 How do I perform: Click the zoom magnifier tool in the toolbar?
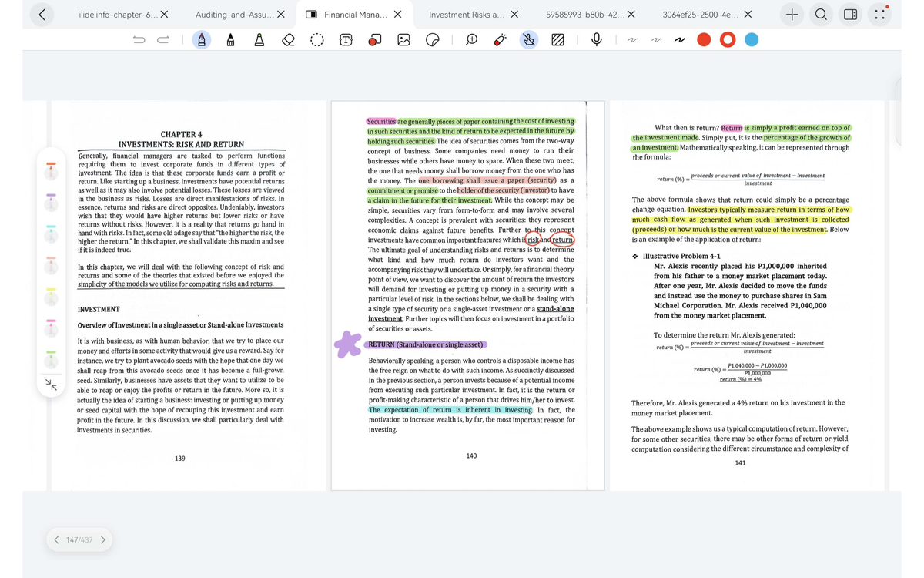point(471,40)
